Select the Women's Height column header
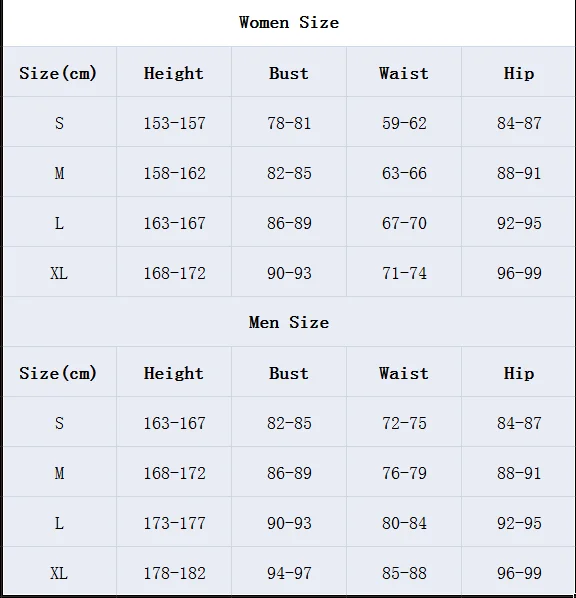 point(174,73)
